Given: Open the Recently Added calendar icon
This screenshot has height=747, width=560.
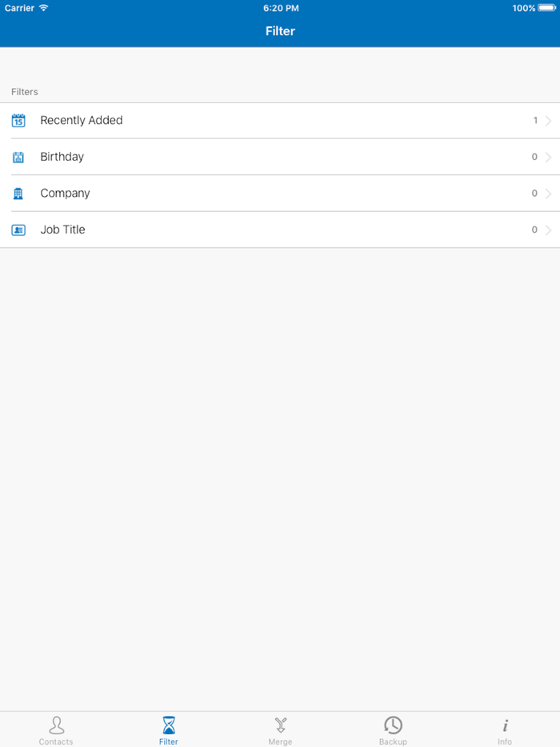Looking at the screenshot, I should pos(18,121).
